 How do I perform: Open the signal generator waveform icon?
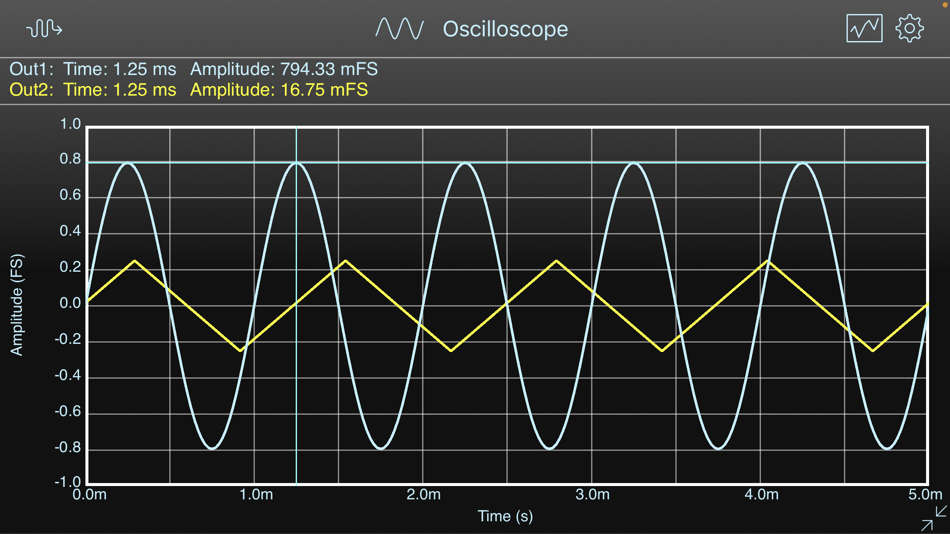click(44, 28)
